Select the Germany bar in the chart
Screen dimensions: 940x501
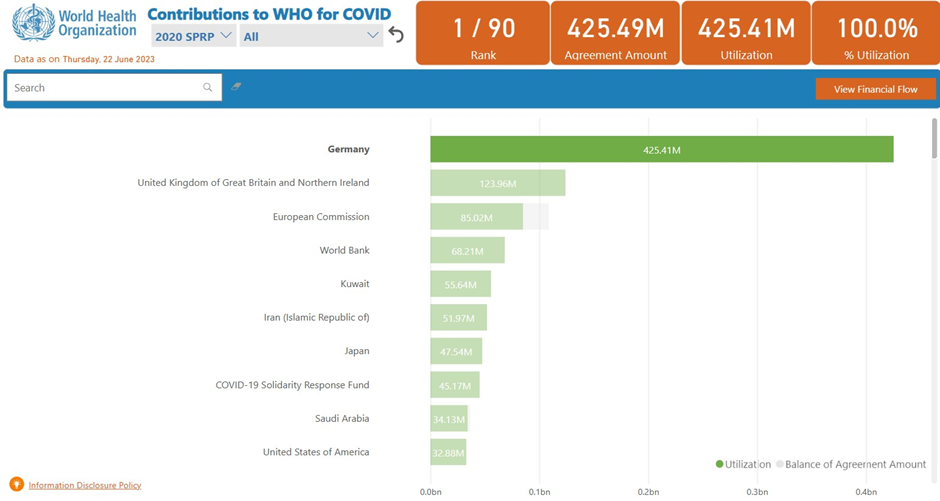661,149
